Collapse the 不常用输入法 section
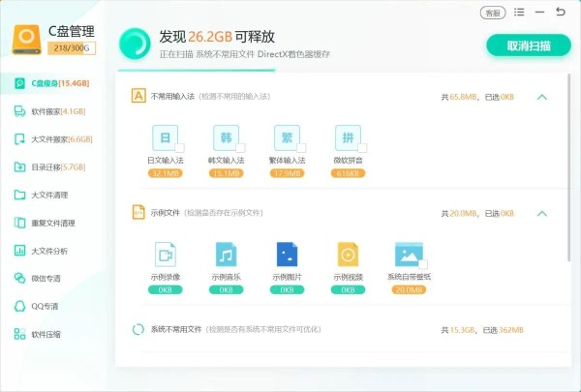The height and width of the screenshot is (392, 581). tap(542, 97)
